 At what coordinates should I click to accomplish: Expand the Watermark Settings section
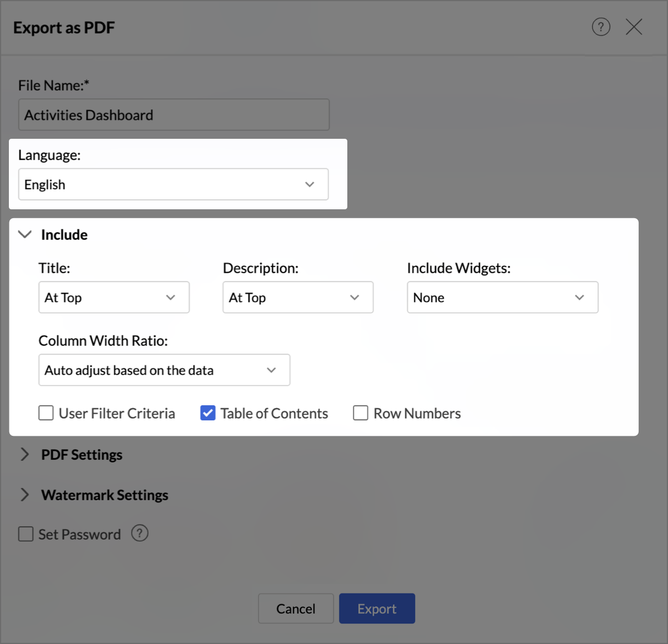25,495
